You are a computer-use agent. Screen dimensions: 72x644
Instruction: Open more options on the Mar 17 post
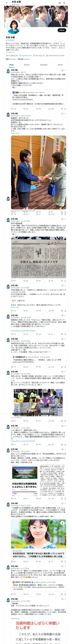click(x=65, y=70)
